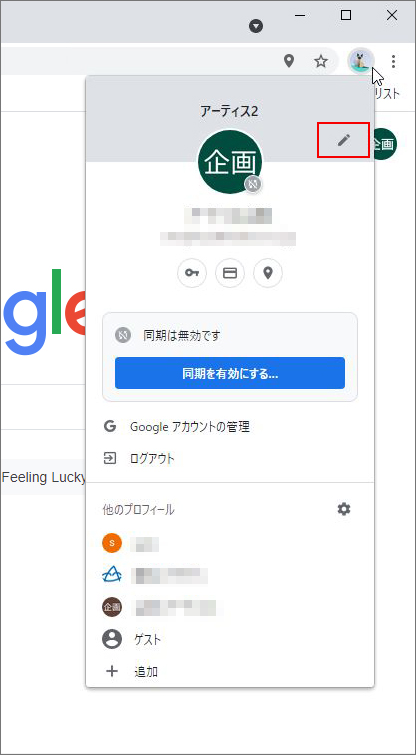Select ログアウト entry
The height and width of the screenshot is (755, 416).
click(230, 458)
